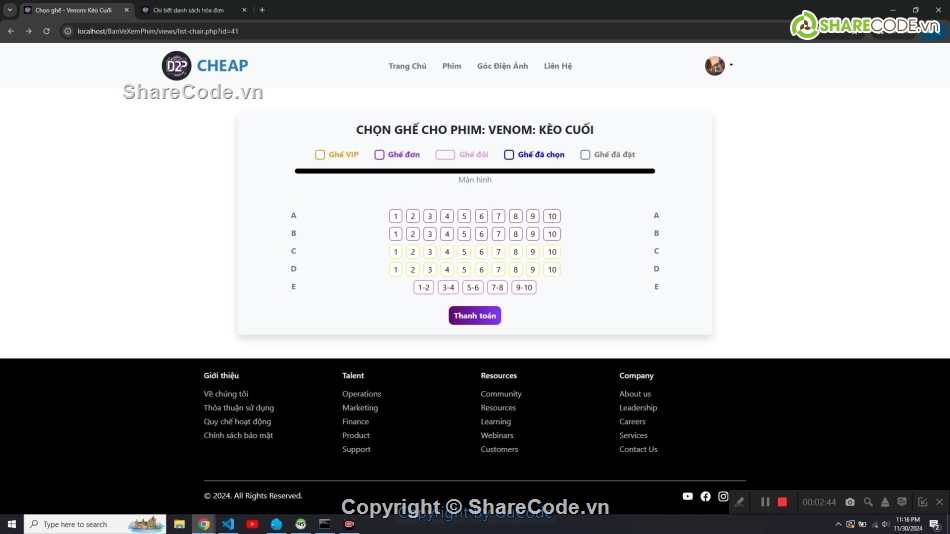
Task: Expand the user avatar dropdown
Action: (719, 65)
